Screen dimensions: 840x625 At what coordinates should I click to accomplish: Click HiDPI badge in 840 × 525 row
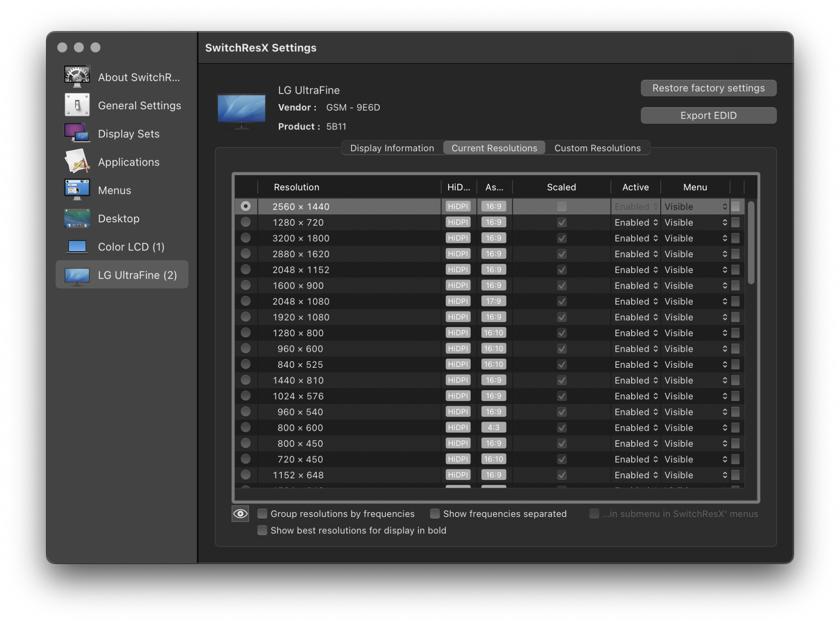click(x=458, y=364)
